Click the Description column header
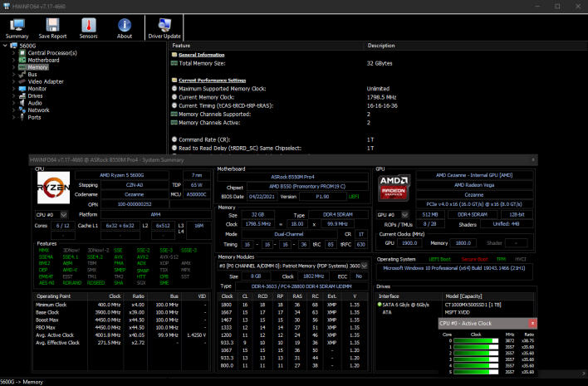The image size is (588, 386). 381,46
